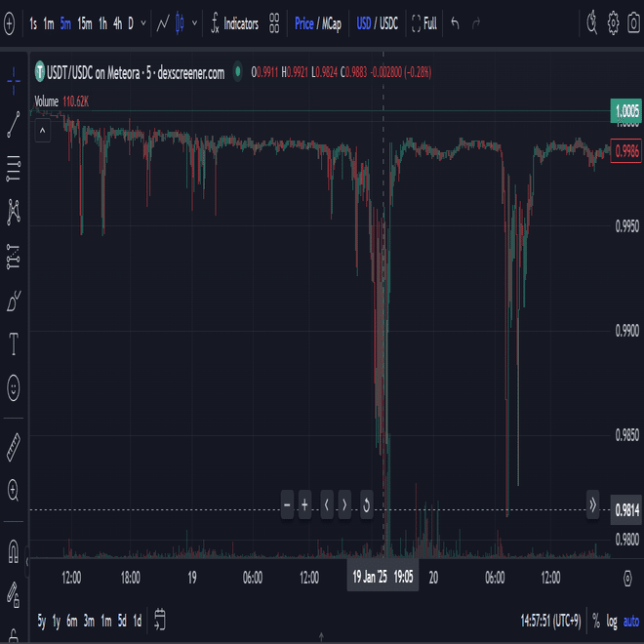
Task: Toggle log scale
Action: pyautogui.click(x=612, y=622)
